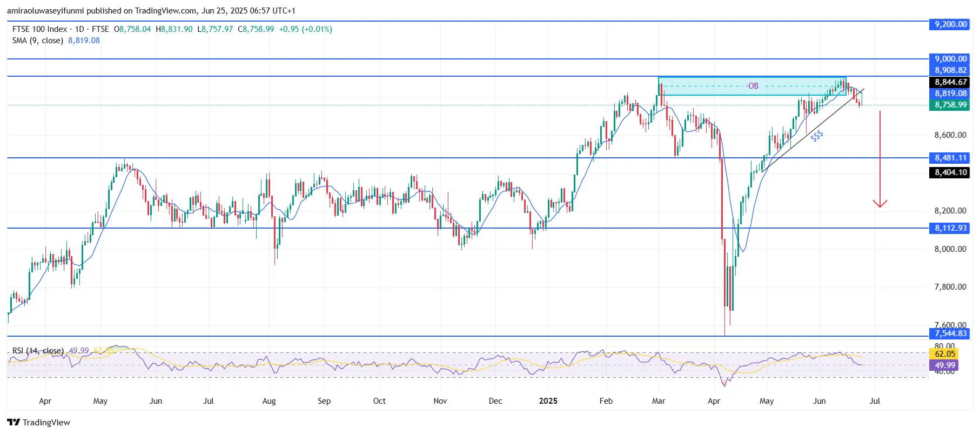The image size is (980, 434).
Task: Click the 7,544.83 bottom level label
Action: [950, 333]
